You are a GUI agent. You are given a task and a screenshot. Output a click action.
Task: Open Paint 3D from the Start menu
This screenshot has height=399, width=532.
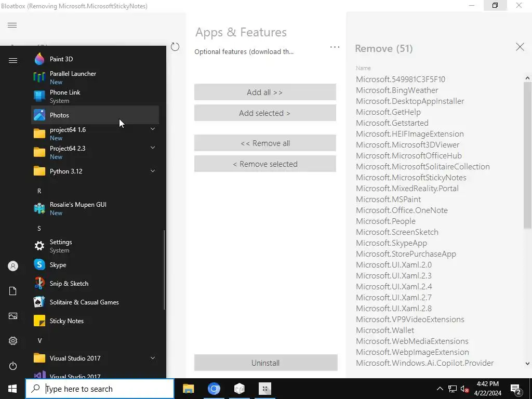pyautogui.click(x=95, y=59)
